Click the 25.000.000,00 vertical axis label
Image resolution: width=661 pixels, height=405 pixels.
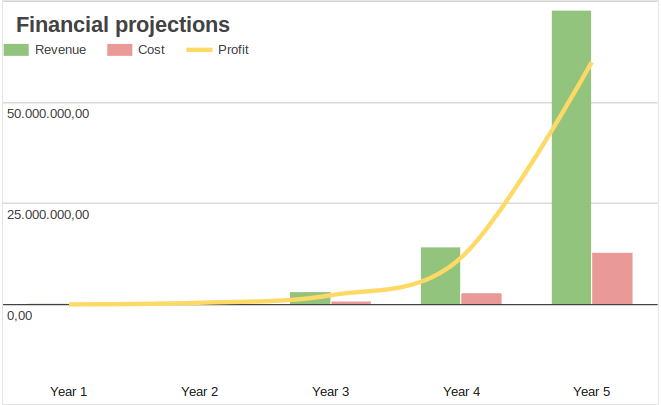pos(48,214)
